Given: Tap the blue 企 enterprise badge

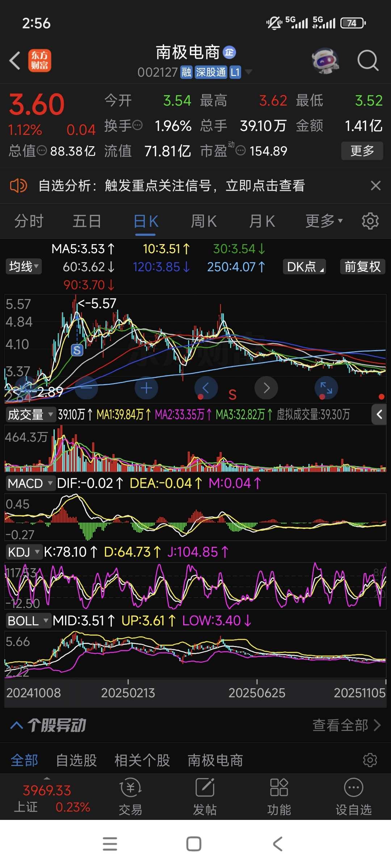Looking at the screenshot, I should click(x=229, y=52).
